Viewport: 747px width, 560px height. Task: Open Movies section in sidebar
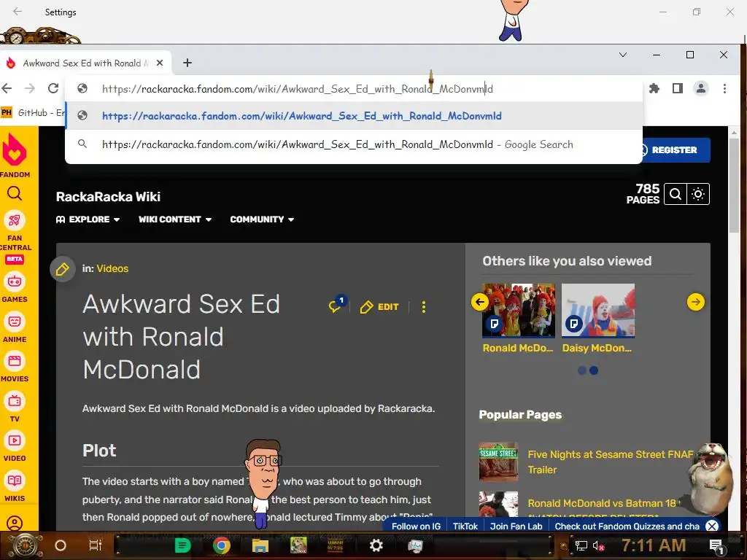point(15,367)
